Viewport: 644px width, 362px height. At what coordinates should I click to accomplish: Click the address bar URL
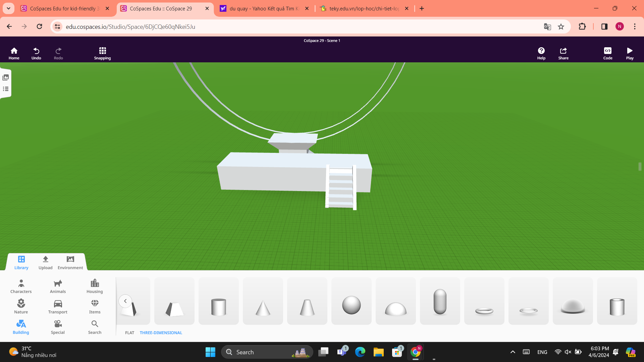(130, 26)
